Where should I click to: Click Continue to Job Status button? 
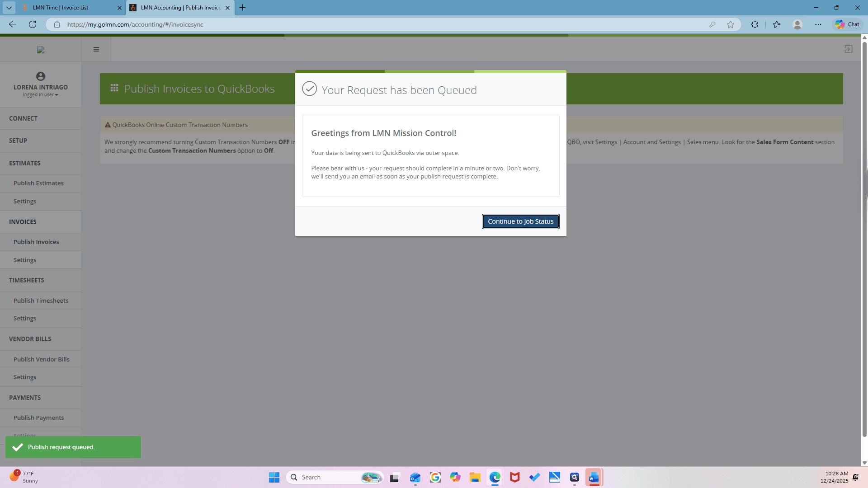pos(520,221)
